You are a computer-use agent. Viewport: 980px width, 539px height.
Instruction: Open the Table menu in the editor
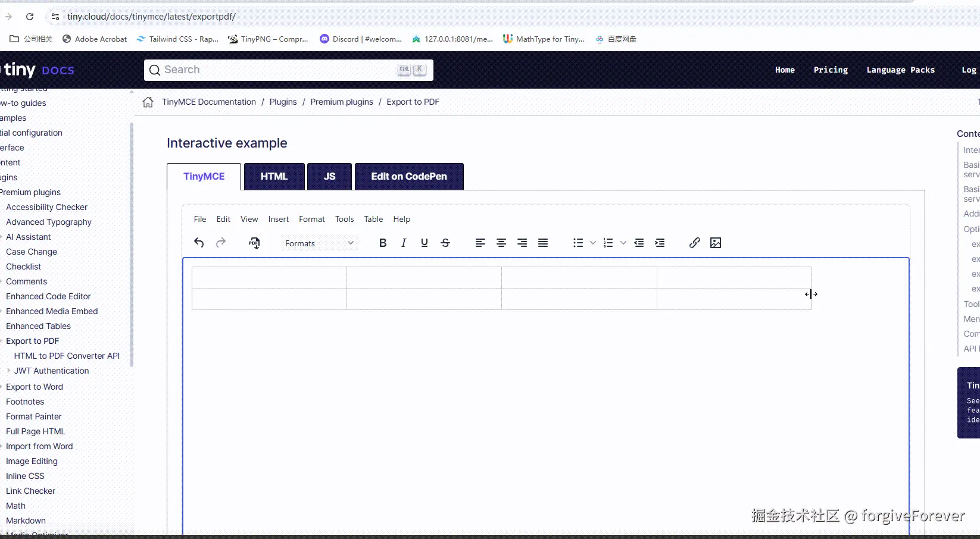373,219
